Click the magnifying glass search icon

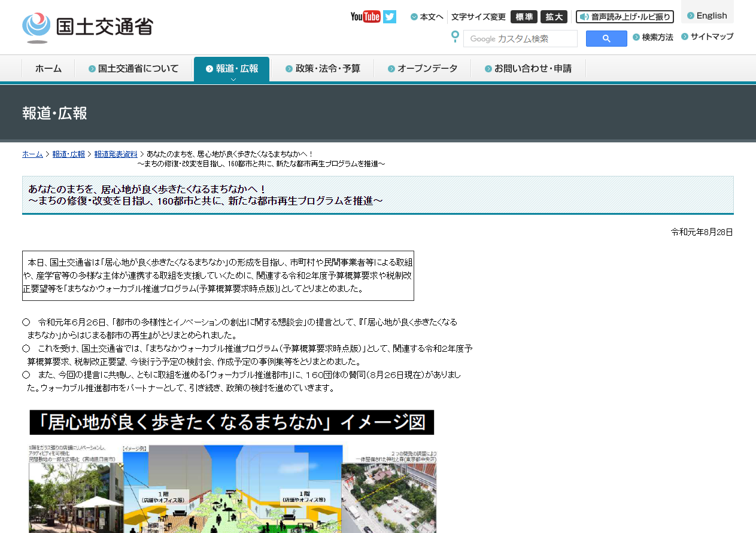tap(606, 38)
